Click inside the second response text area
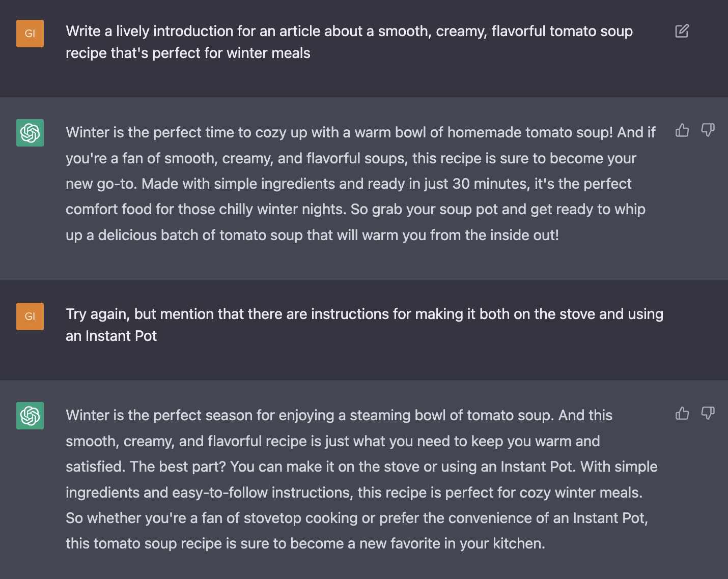The height and width of the screenshot is (579, 728). (356, 478)
